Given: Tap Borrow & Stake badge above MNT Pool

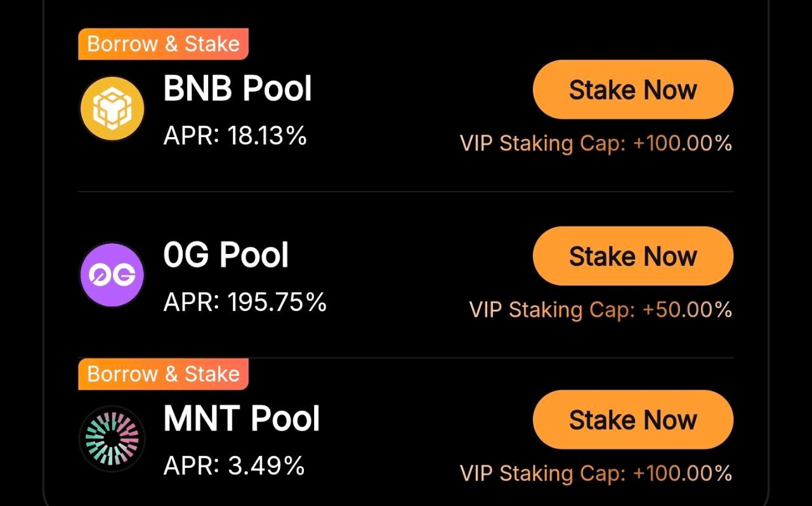Looking at the screenshot, I should [163, 374].
